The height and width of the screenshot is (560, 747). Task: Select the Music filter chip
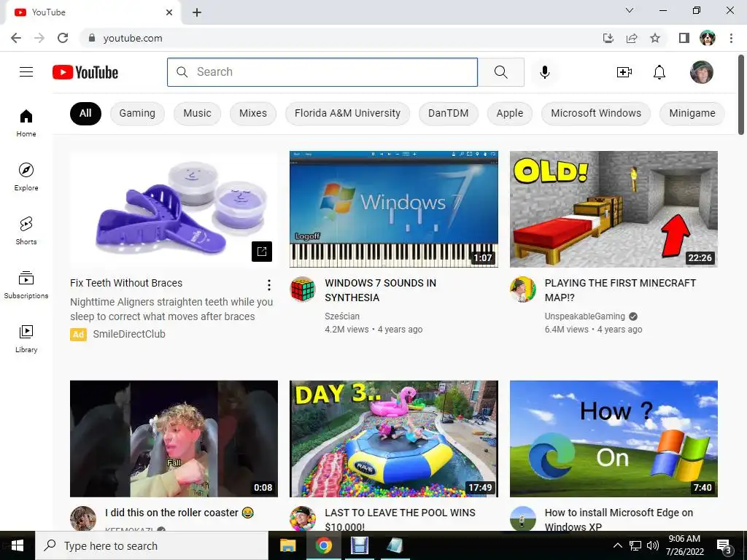pos(197,113)
